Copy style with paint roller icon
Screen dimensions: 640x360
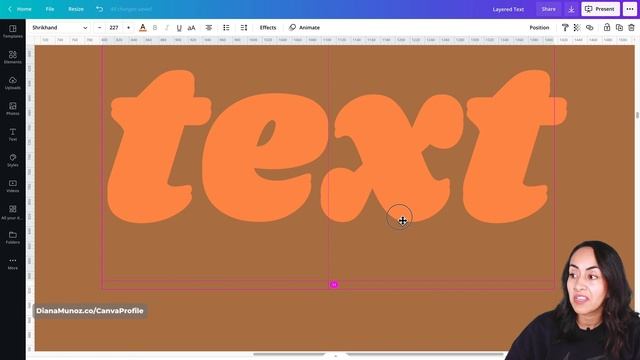click(565, 28)
